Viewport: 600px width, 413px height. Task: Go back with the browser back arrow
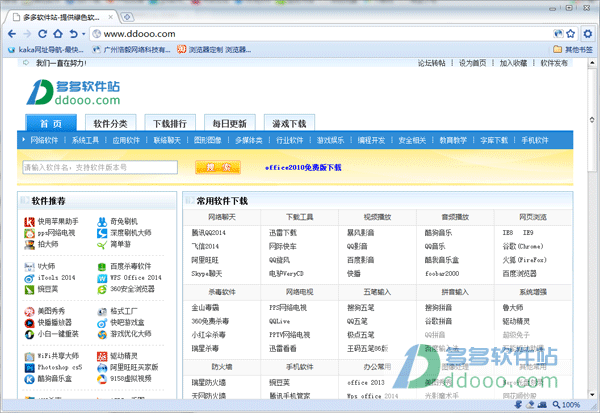12,34
